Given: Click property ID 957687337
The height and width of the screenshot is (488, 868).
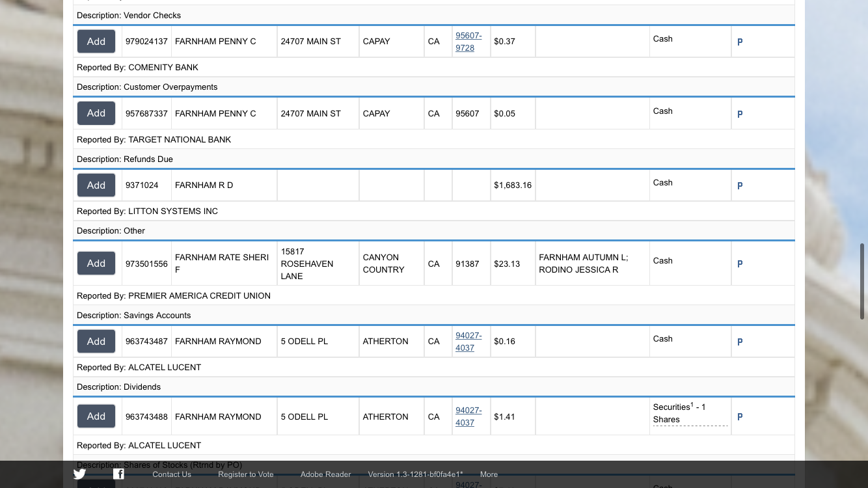Looking at the screenshot, I should (146, 114).
